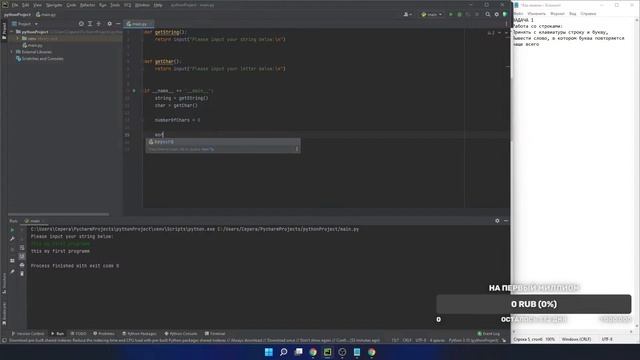The width and height of the screenshot is (640, 360).
Task: Select Scratches and Consoles node
Action: 40,59
